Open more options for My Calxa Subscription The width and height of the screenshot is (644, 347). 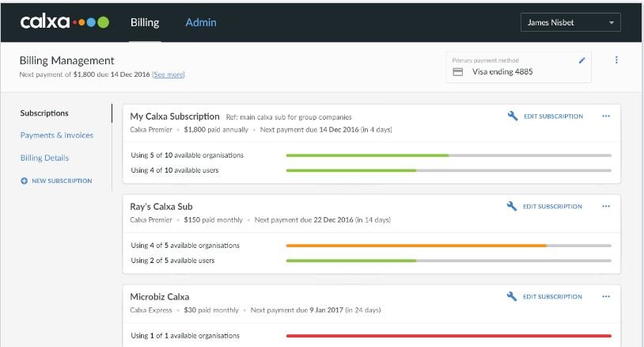[x=606, y=116]
